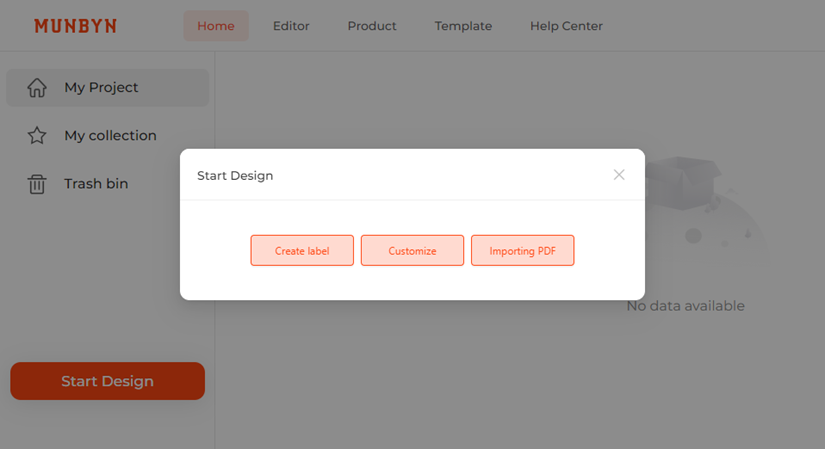Choose the Create label button
The height and width of the screenshot is (449, 825).
302,251
